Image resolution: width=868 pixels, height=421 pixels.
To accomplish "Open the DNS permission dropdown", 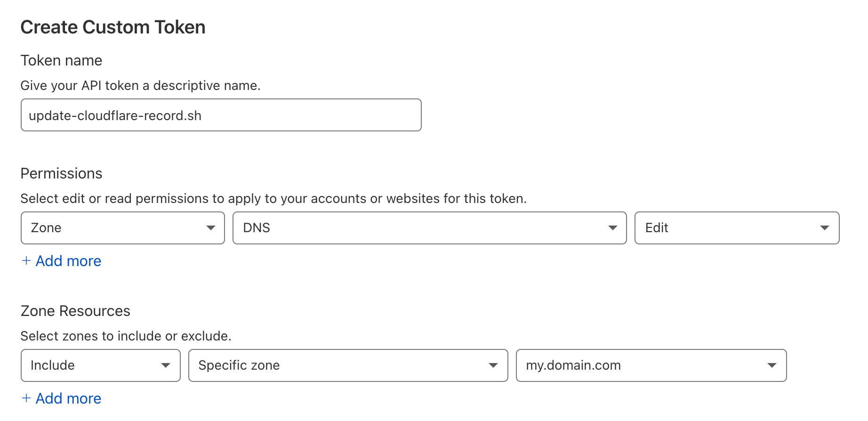I will [x=429, y=228].
